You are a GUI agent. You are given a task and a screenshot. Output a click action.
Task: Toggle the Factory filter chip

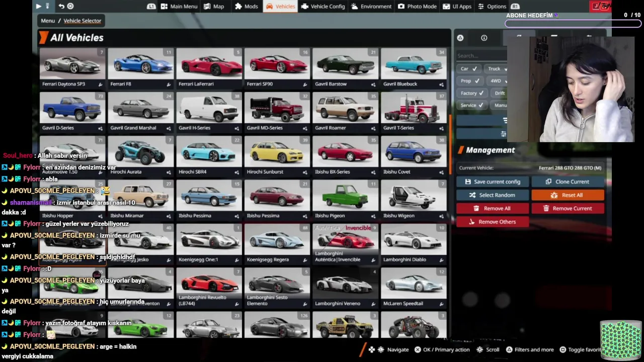tap(471, 93)
